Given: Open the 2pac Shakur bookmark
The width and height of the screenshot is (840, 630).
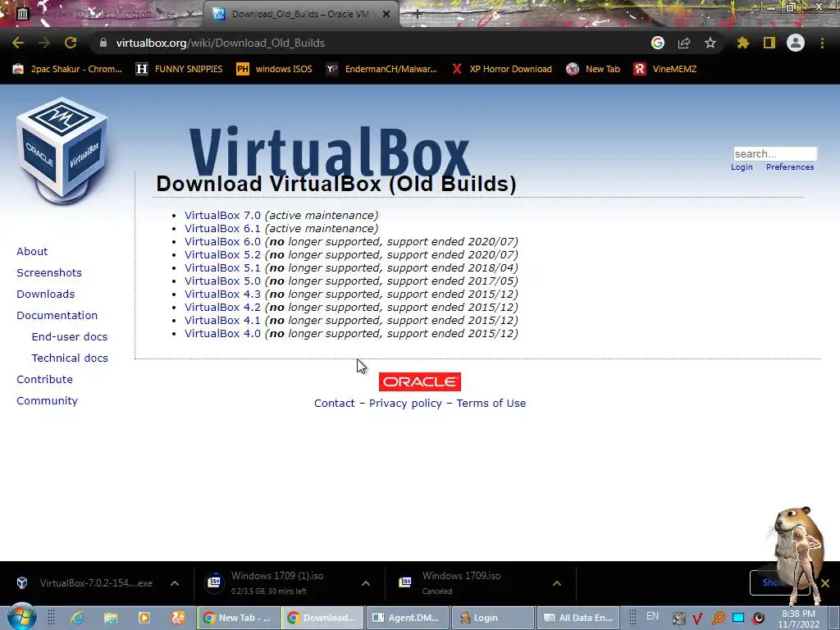Looking at the screenshot, I should tap(67, 69).
